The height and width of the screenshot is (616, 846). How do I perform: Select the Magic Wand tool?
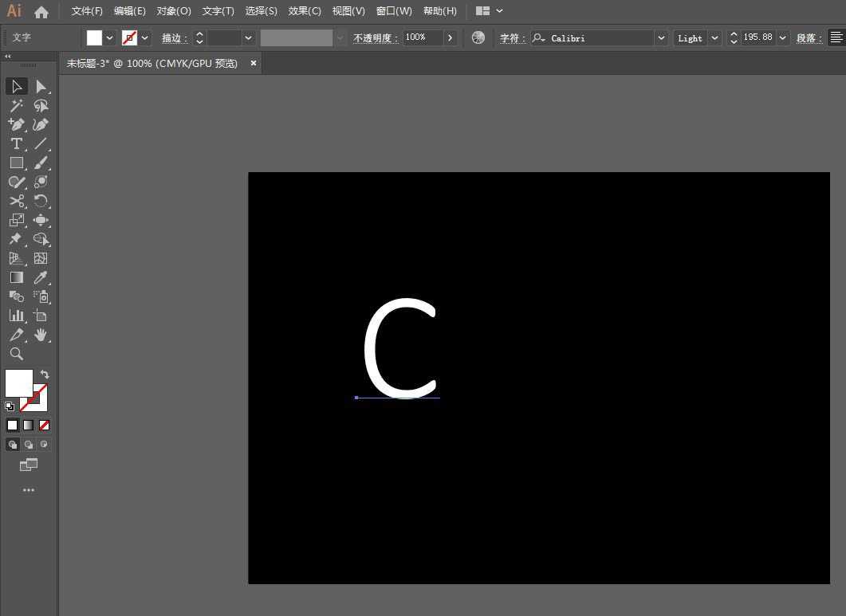pyautogui.click(x=16, y=105)
